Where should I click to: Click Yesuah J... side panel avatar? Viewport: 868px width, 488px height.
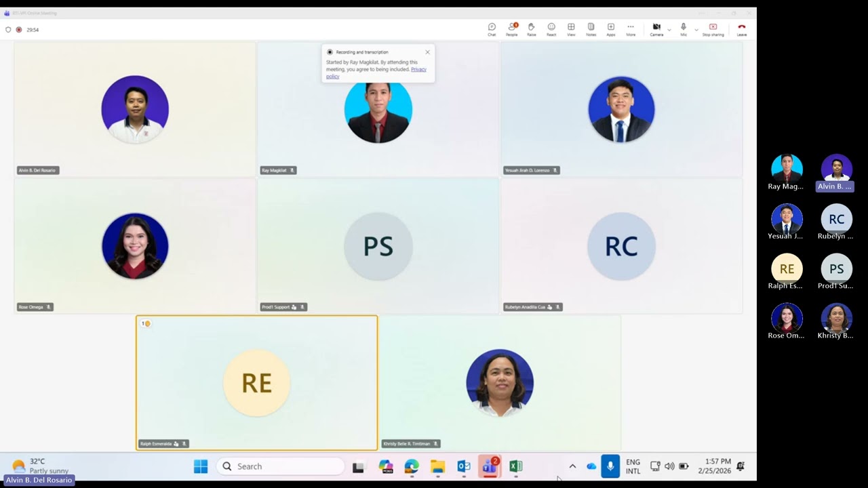click(x=787, y=219)
